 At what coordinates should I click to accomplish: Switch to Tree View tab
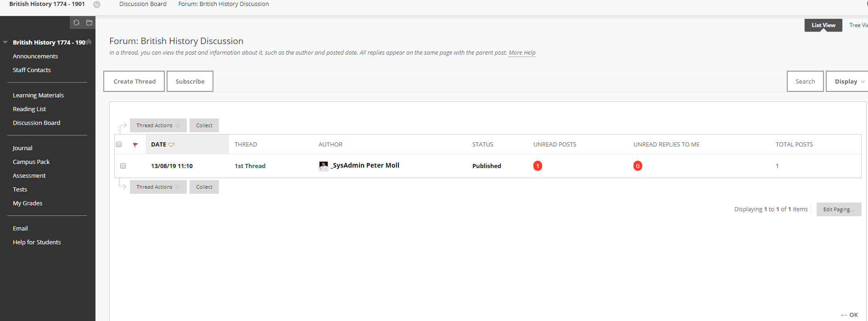858,25
